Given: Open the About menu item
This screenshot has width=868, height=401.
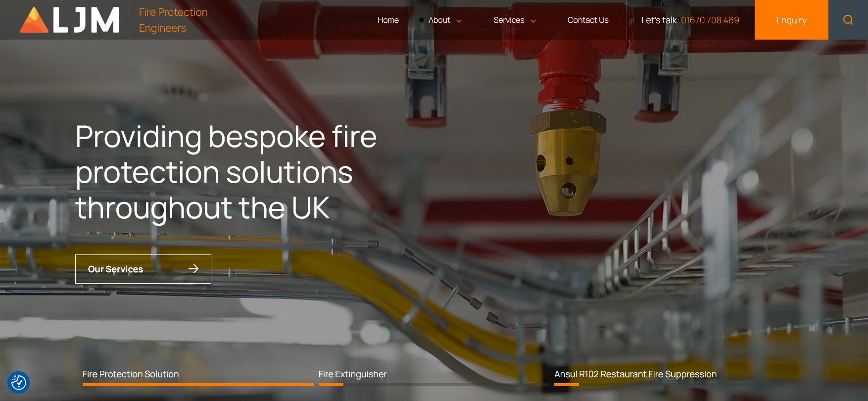Looking at the screenshot, I should [x=439, y=20].
